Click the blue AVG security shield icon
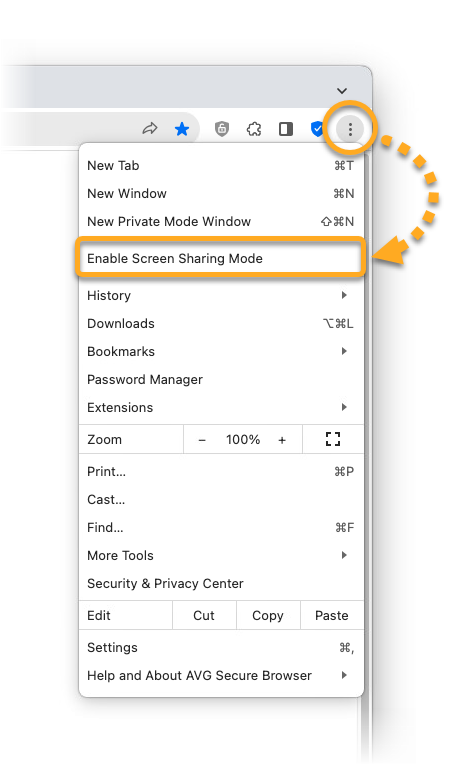 (x=317, y=129)
